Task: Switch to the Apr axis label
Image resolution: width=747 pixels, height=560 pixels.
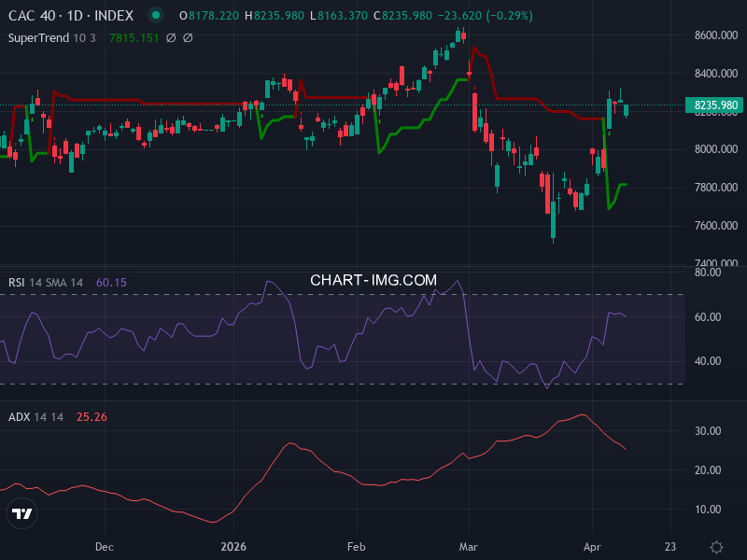Action: tap(592, 547)
